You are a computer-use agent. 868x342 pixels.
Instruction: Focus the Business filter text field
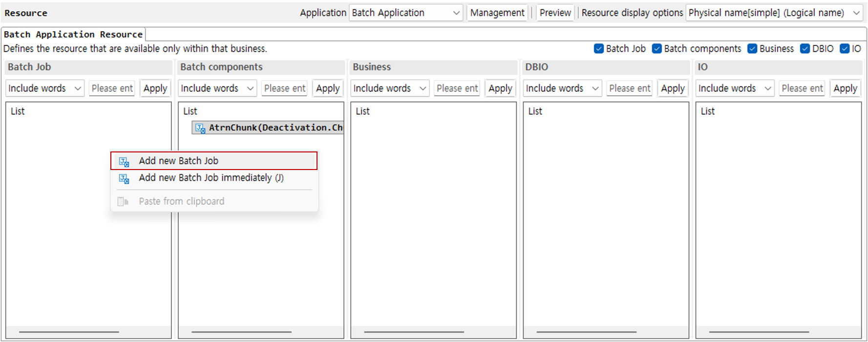coord(457,88)
